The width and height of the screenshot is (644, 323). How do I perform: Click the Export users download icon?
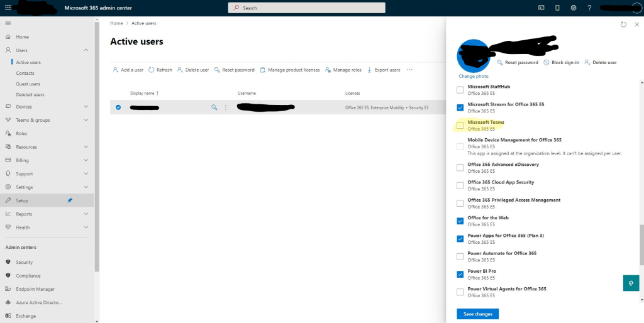[x=370, y=70]
